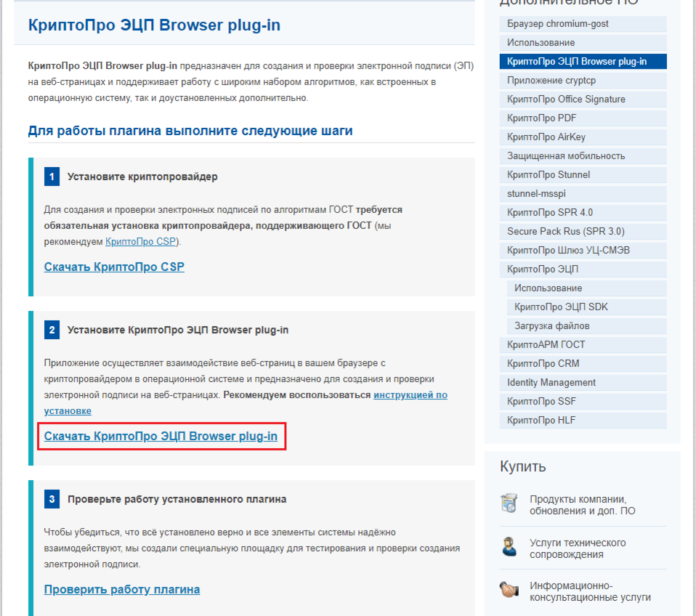This screenshot has width=696, height=616.
Task: Open КриптоПро HLF sidebar item
Action: click(583, 420)
